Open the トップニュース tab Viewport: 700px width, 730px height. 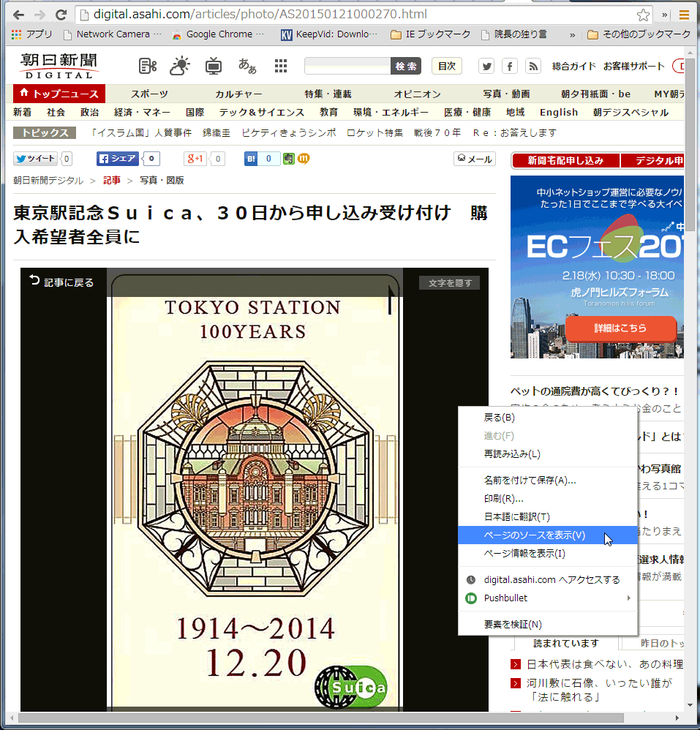(59, 94)
